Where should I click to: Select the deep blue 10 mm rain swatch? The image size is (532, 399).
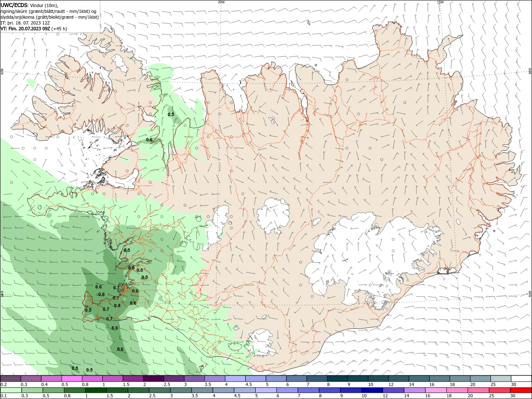coord(372,390)
